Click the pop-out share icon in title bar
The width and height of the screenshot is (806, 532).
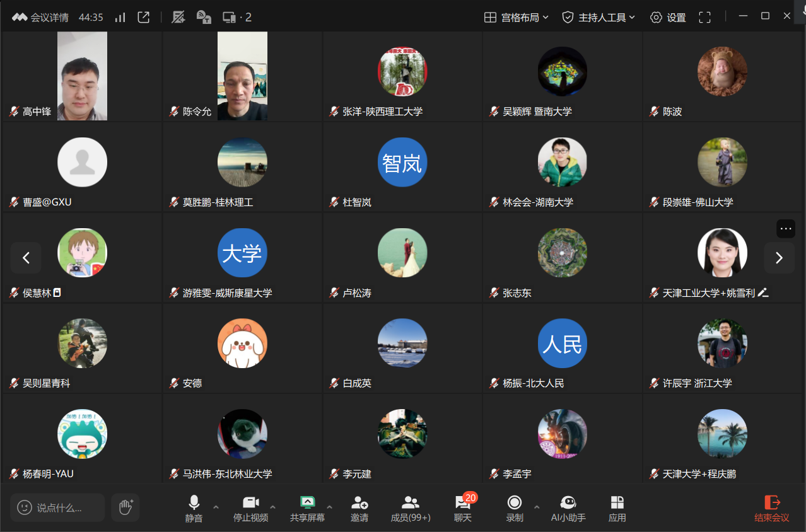pos(144,17)
